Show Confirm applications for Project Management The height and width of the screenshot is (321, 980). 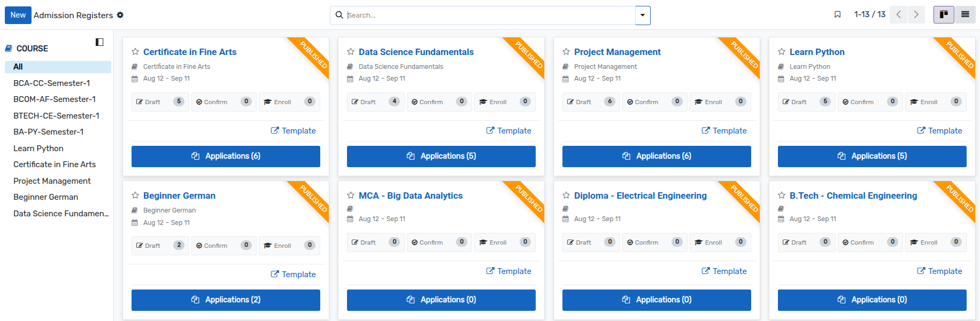[x=655, y=101]
